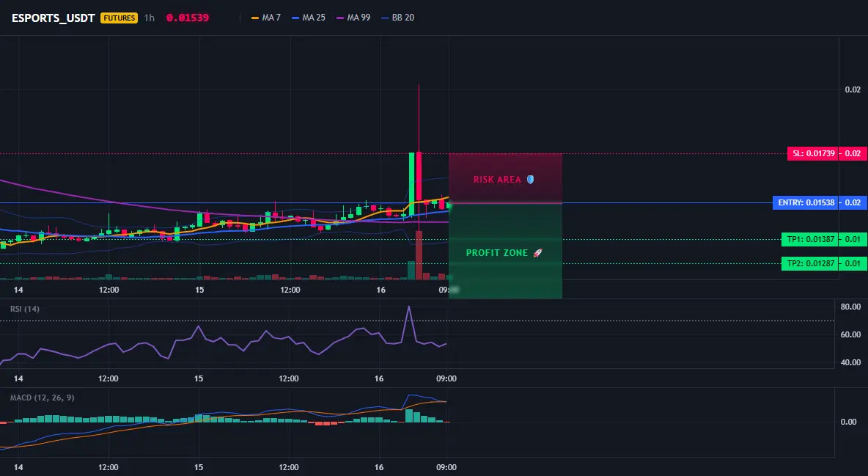Click the ESPORTS_USDT symbol title
The width and height of the screenshot is (868, 476).
(53, 18)
